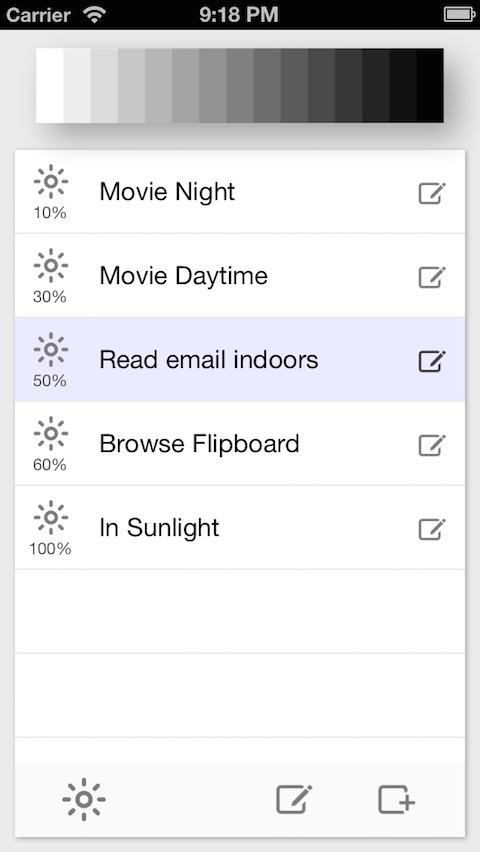Select the Read email indoors row

point(240,360)
